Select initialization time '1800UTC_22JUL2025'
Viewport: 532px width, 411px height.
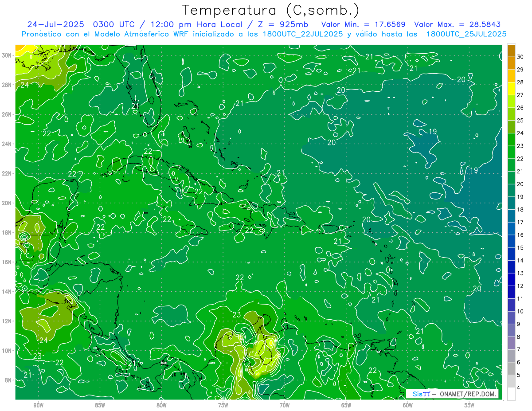[x=302, y=34]
